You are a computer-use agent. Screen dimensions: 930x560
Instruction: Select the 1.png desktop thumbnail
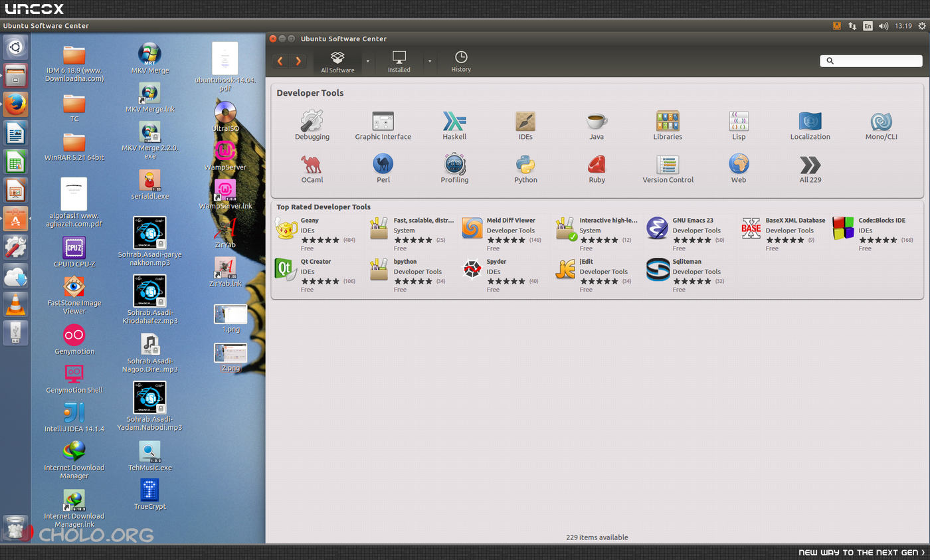(231, 319)
